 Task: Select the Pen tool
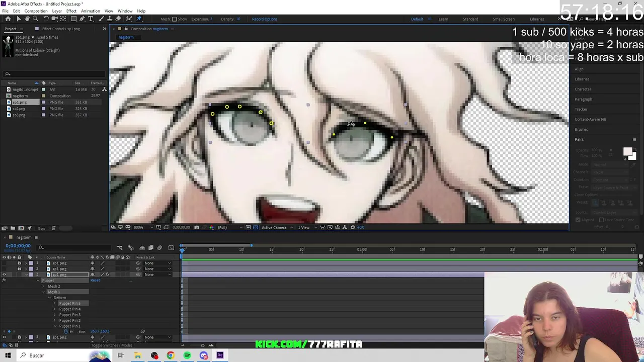[x=82, y=19]
